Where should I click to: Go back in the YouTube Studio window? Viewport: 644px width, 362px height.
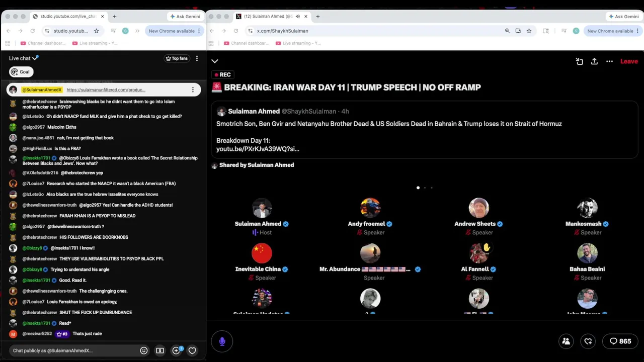pyautogui.click(x=9, y=31)
